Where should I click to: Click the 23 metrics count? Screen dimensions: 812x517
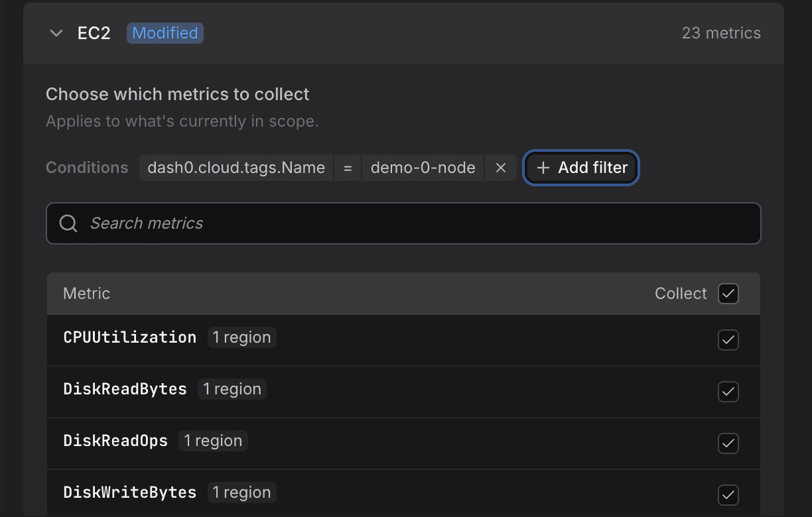point(721,33)
